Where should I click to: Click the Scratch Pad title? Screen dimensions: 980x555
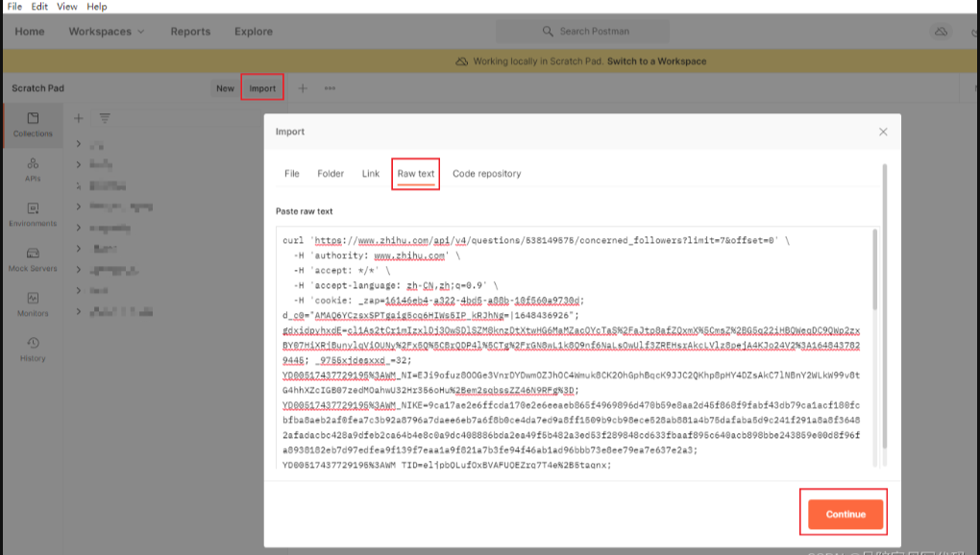tap(38, 88)
